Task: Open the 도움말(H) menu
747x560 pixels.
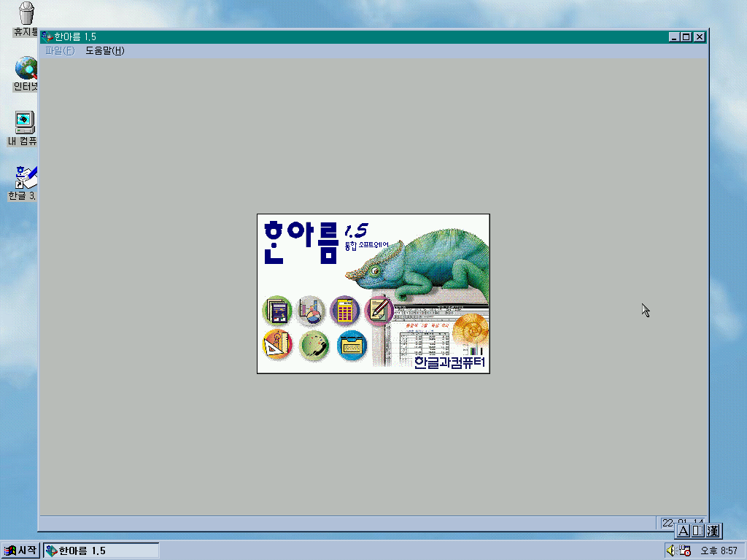Action: pos(105,50)
